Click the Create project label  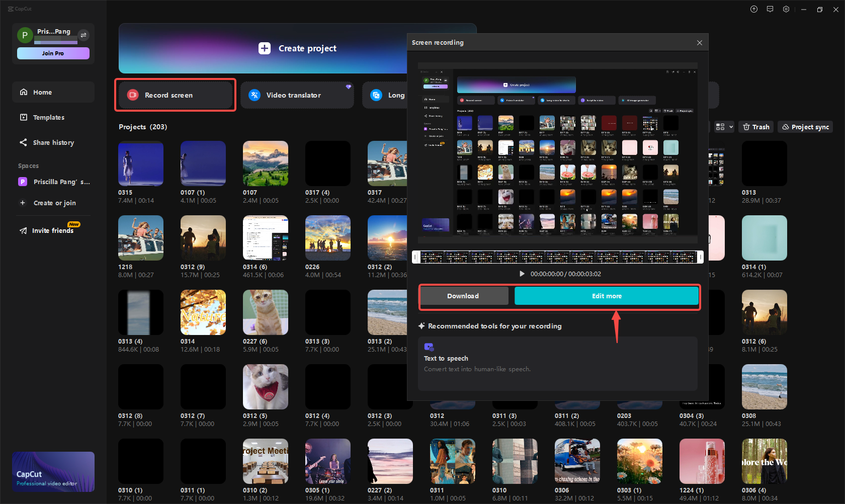(x=307, y=48)
